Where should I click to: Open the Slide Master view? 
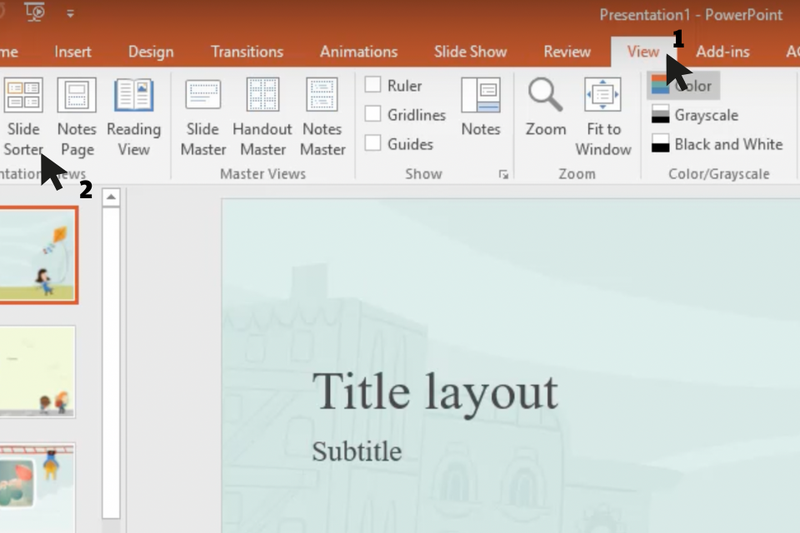[x=203, y=117]
